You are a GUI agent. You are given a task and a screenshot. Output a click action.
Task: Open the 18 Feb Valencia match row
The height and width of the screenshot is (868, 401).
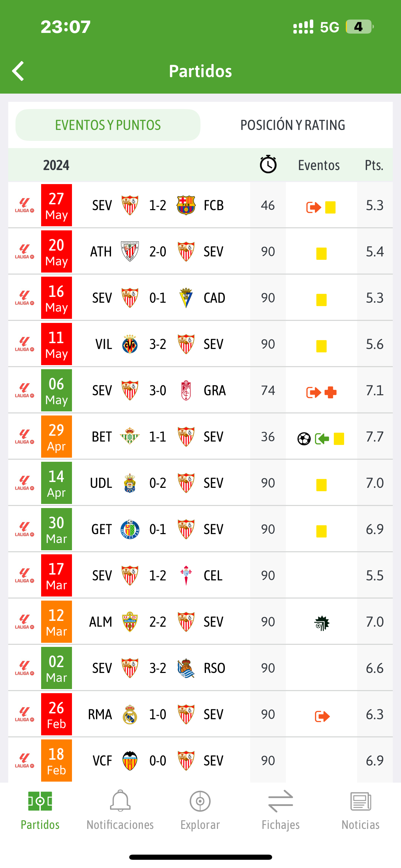(x=200, y=761)
